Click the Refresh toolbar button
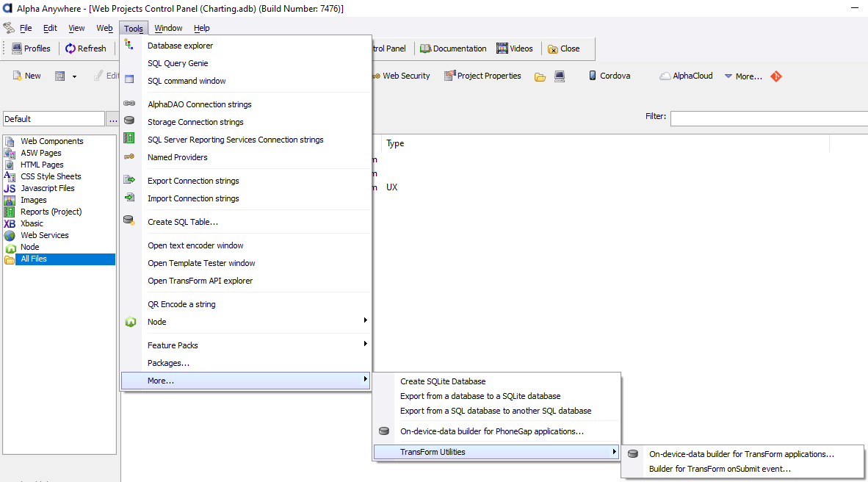This screenshot has width=868, height=482. point(85,48)
